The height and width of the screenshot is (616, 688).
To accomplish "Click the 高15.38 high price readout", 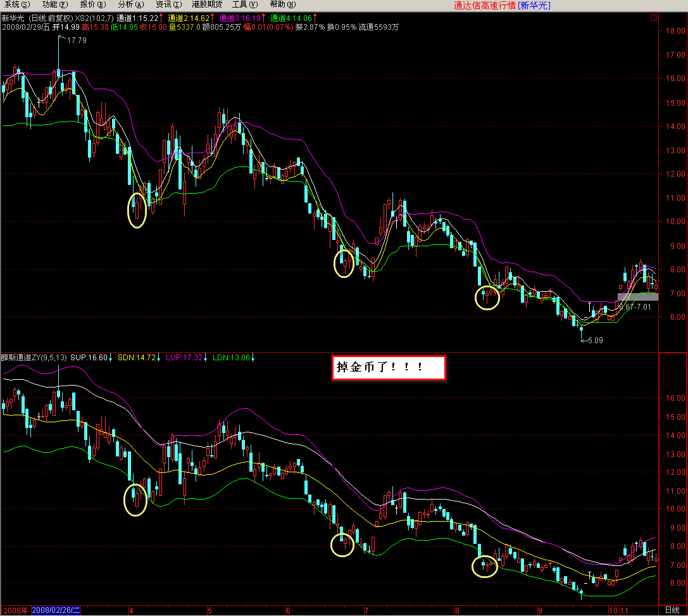I will [95, 27].
